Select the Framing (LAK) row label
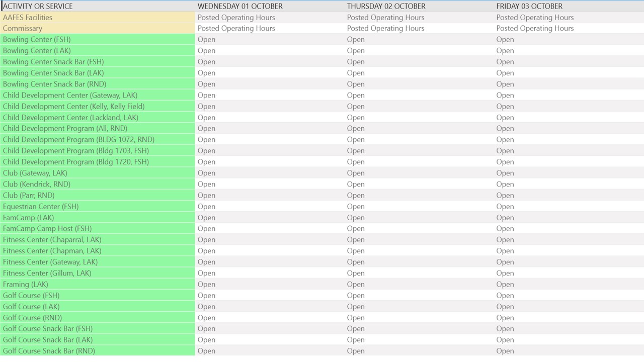644x362 pixels. [x=26, y=284]
